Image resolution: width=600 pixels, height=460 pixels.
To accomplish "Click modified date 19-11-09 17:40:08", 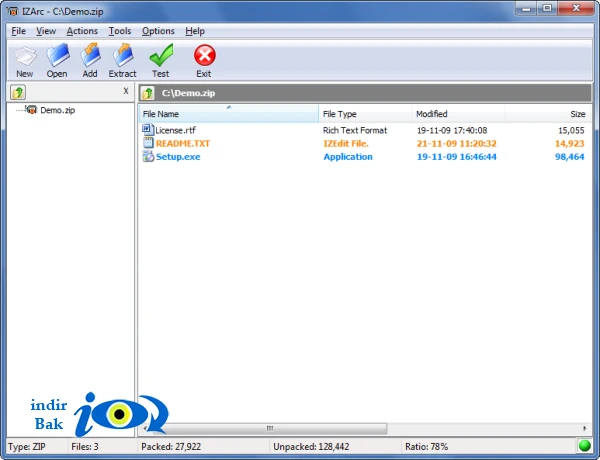I will click(452, 130).
